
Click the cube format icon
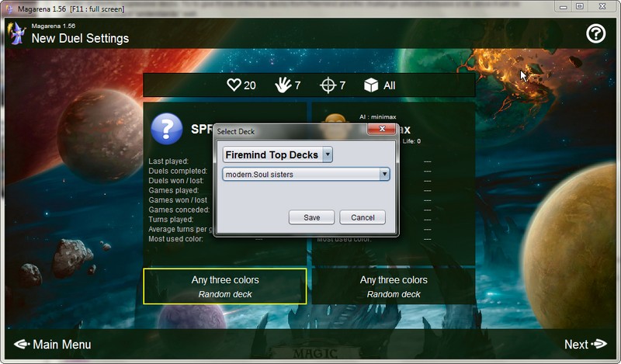coord(371,85)
